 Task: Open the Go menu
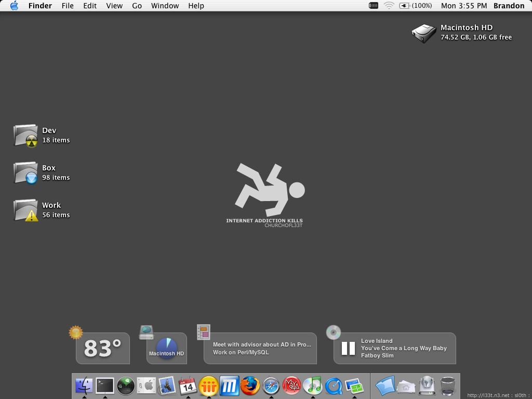tap(137, 6)
